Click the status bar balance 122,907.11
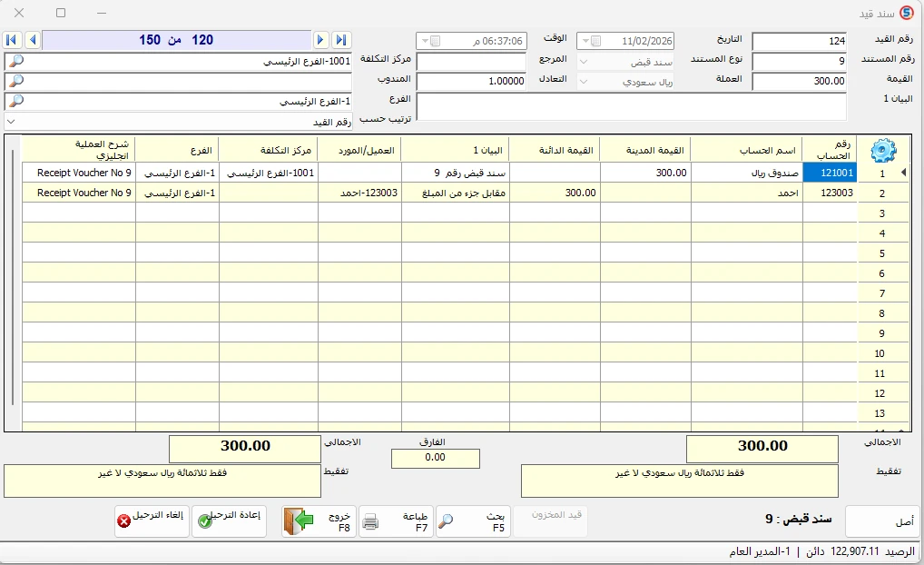 pos(854,551)
